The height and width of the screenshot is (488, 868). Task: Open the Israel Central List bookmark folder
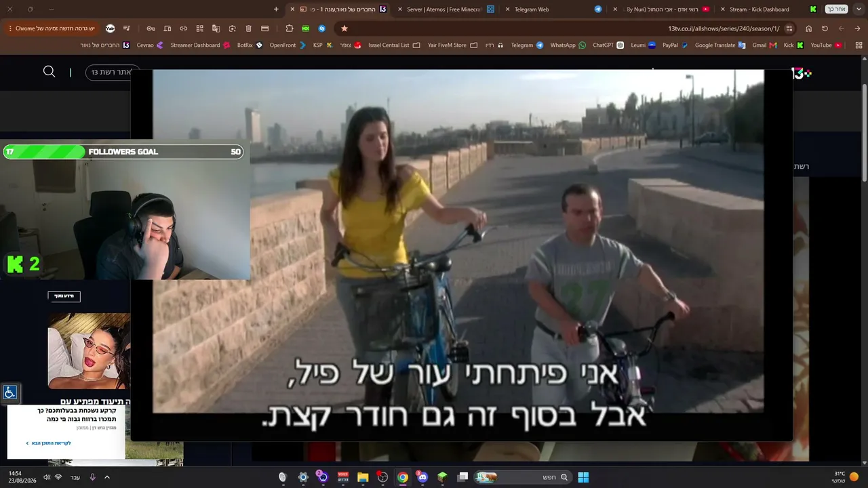click(394, 45)
